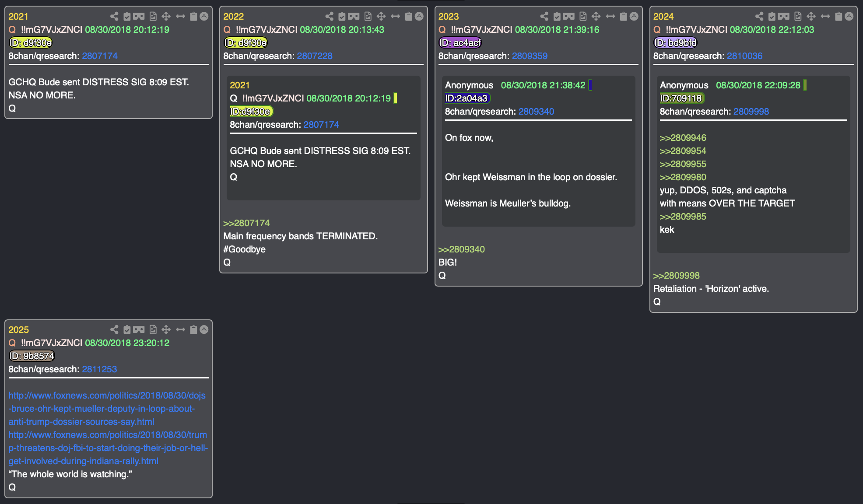863x504 pixels.
Task: Click horizontal arrows icon on post 2021
Action: point(180,16)
